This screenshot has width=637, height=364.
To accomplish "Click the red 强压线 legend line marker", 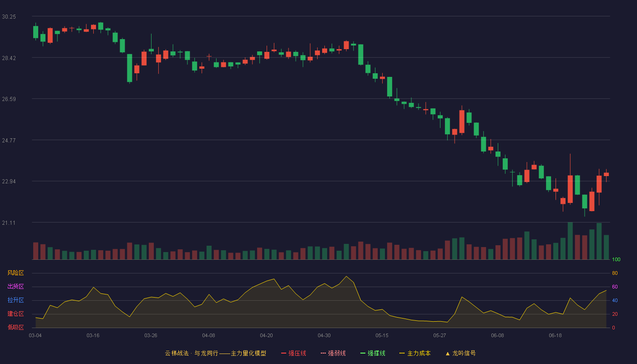I will (283, 353).
